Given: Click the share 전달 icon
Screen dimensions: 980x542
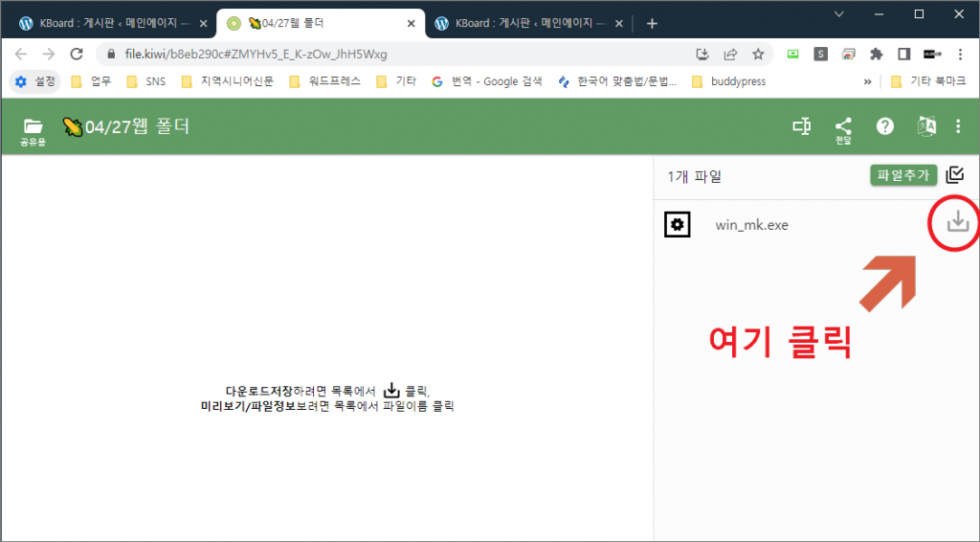Looking at the screenshot, I should [x=843, y=130].
